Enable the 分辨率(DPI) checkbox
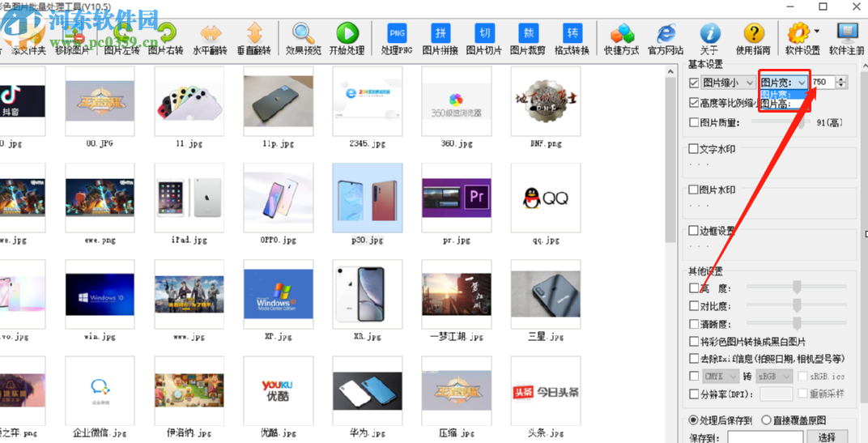The width and height of the screenshot is (868, 443). click(x=694, y=394)
